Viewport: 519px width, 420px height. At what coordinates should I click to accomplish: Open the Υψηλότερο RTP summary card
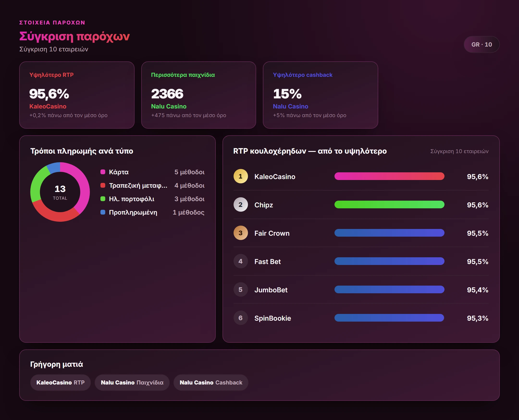point(77,95)
